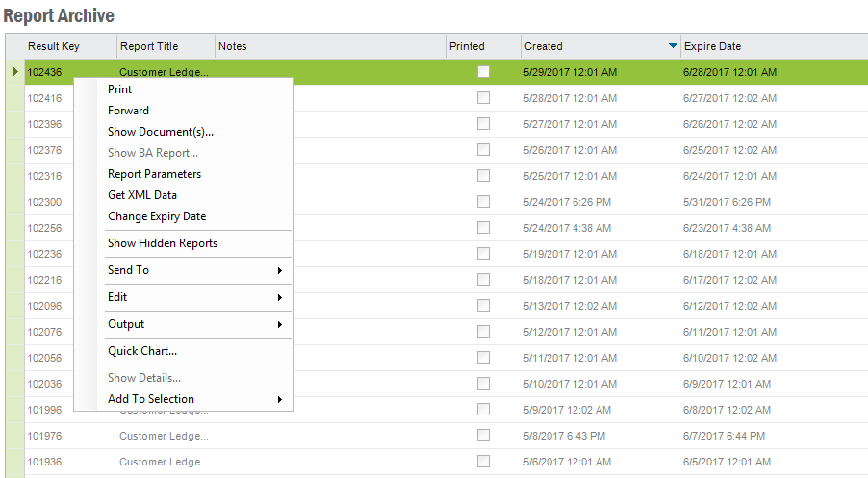Open Report Parameters from the menu
Image resolution: width=868 pixels, height=478 pixels.
point(154,174)
